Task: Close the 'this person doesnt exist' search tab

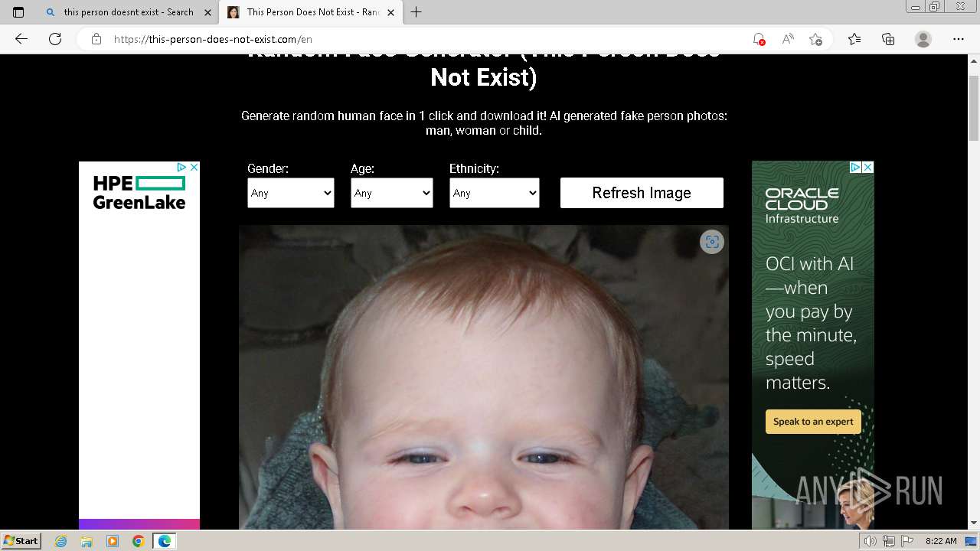Action: point(207,12)
